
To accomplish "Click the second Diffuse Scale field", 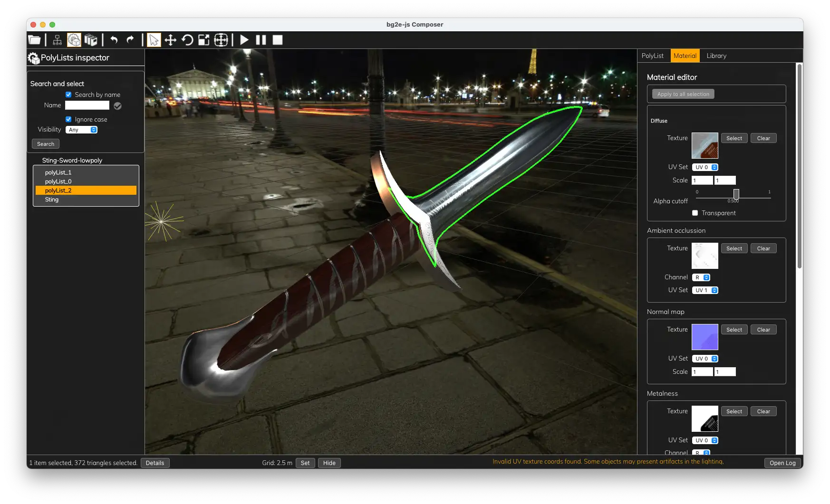I will point(725,181).
